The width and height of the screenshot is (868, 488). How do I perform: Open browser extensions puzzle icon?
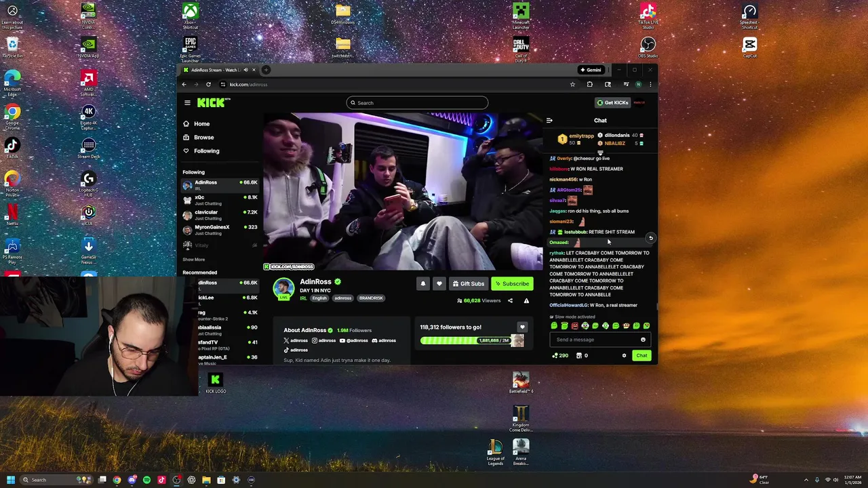pos(589,85)
